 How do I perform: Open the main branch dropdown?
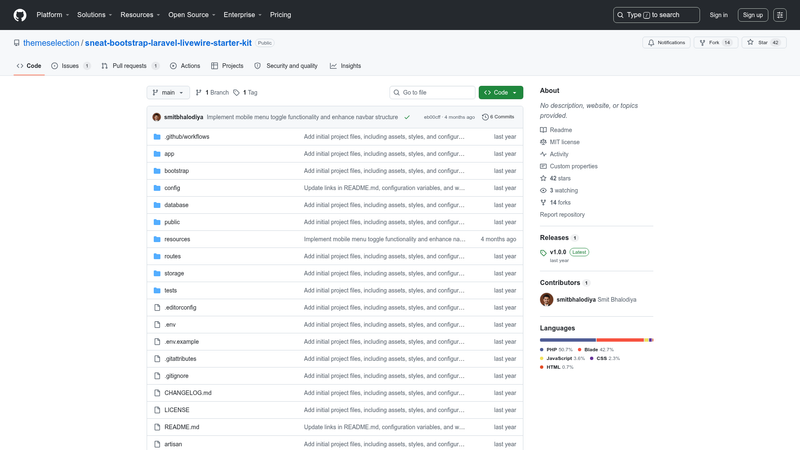[x=168, y=92]
